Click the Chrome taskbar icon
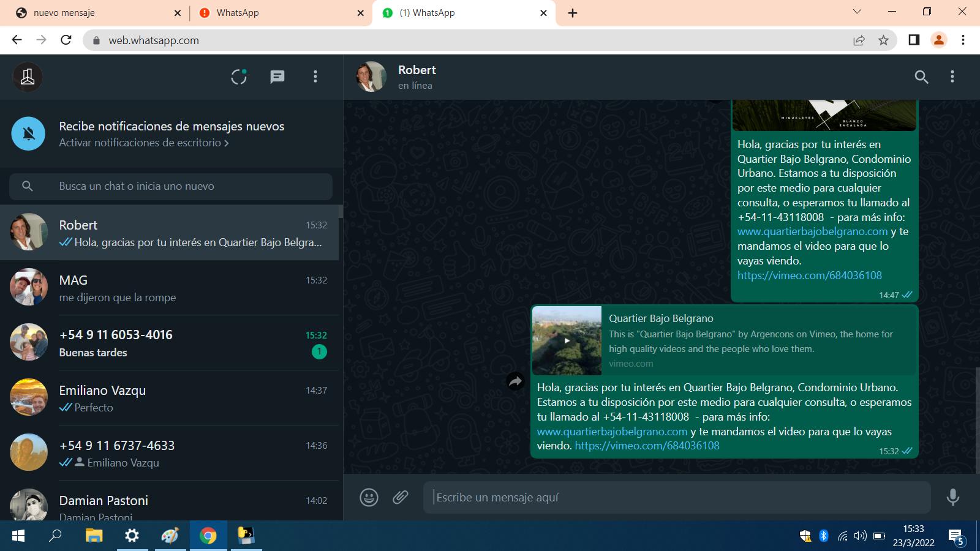Viewport: 980px width, 551px height. coord(208,536)
